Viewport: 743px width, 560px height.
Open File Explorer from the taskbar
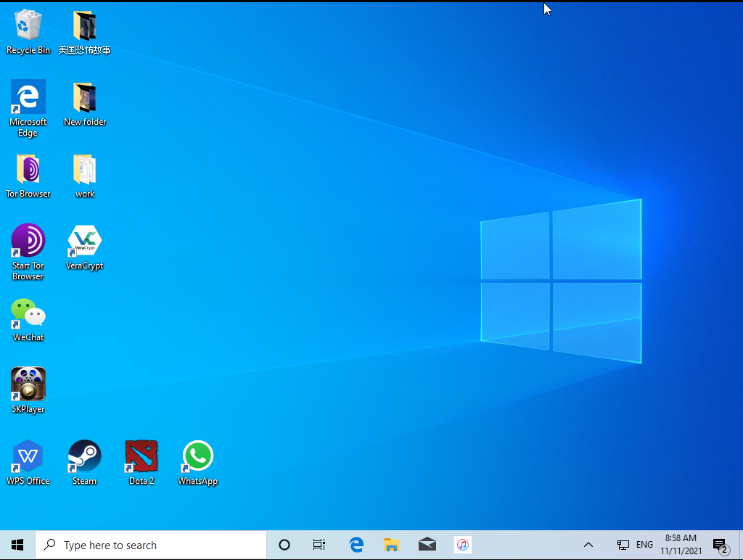click(x=391, y=545)
